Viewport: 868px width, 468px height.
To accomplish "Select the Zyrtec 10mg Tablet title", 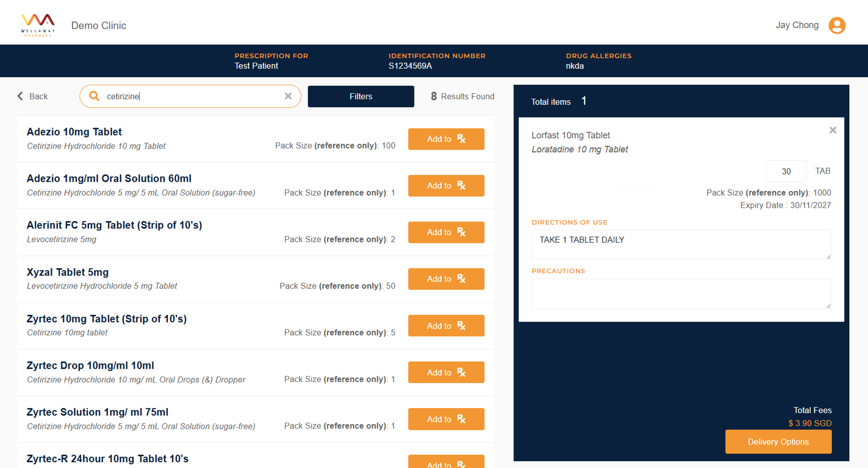I will pyautogui.click(x=107, y=319).
